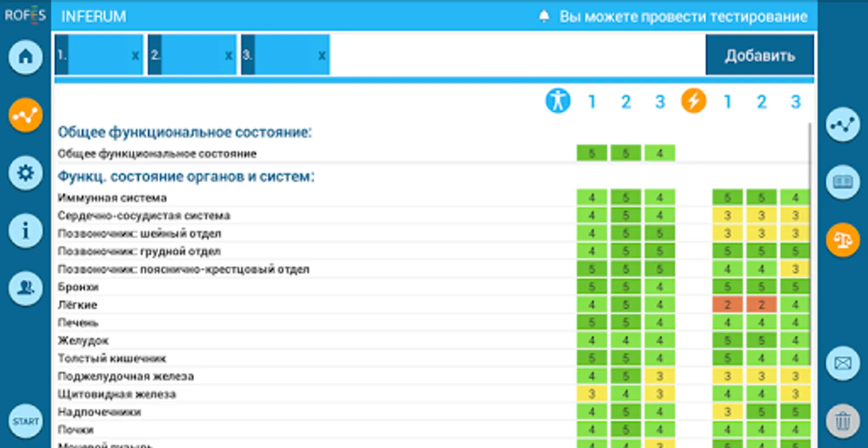This screenshot has height=448, width=868.
Task: Close comparison tab 3
Action: (x=322, y=56)
